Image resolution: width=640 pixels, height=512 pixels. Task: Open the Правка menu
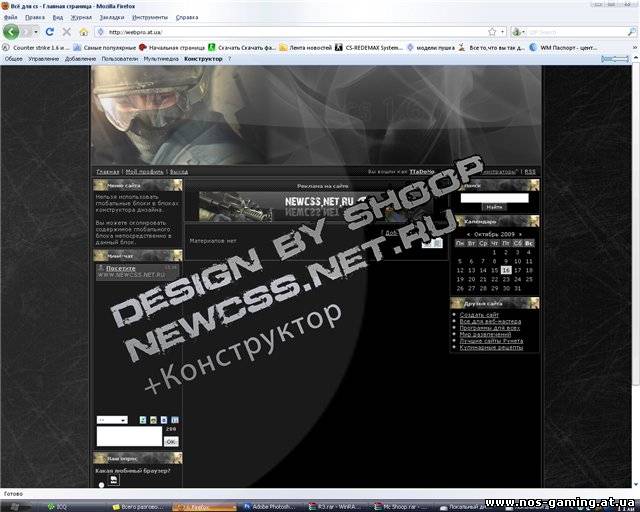(x=35, y=17)
